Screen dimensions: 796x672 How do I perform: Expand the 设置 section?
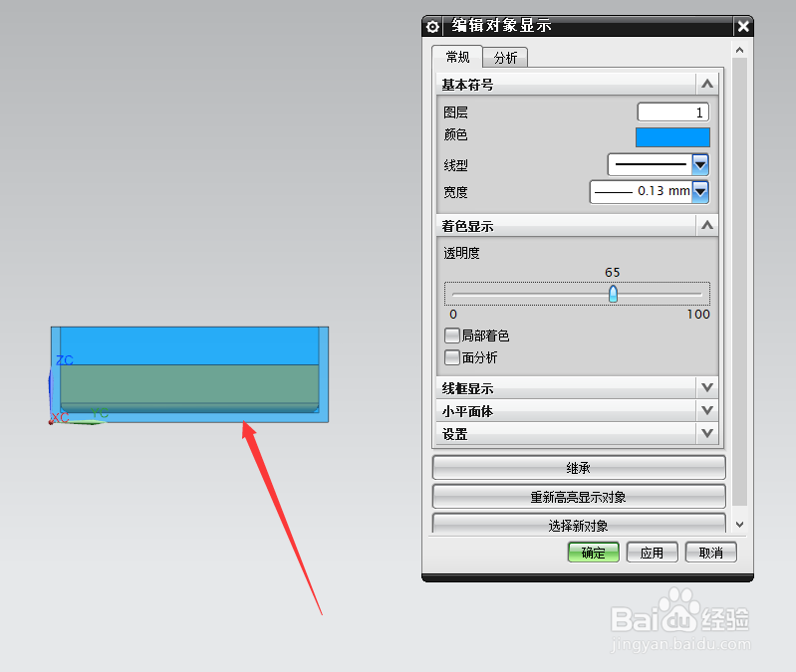707,434
